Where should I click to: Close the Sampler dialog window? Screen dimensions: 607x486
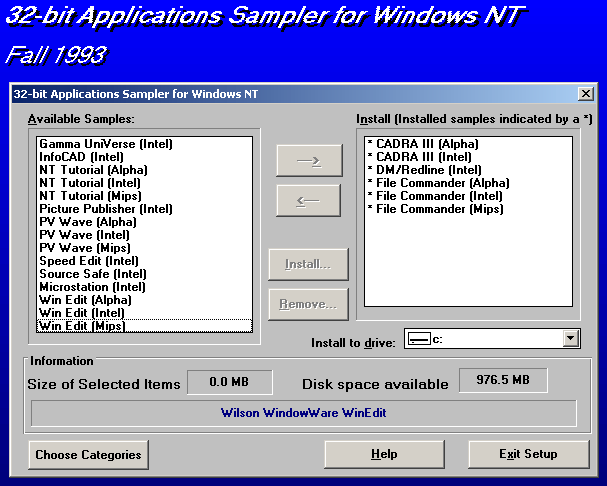pos(586,94)
